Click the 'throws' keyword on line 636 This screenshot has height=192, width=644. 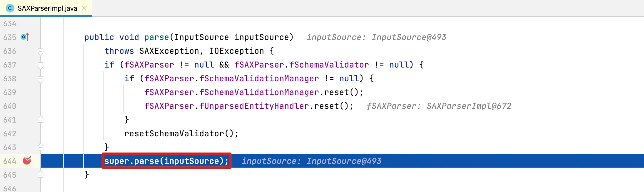click(x=119, y=51)
